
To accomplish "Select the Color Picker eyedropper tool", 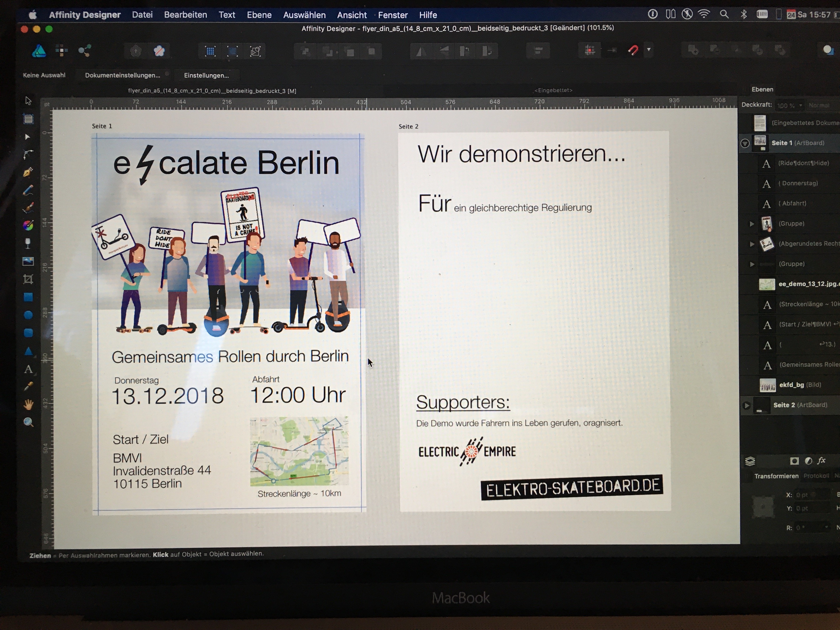I will tap(28, 387).
